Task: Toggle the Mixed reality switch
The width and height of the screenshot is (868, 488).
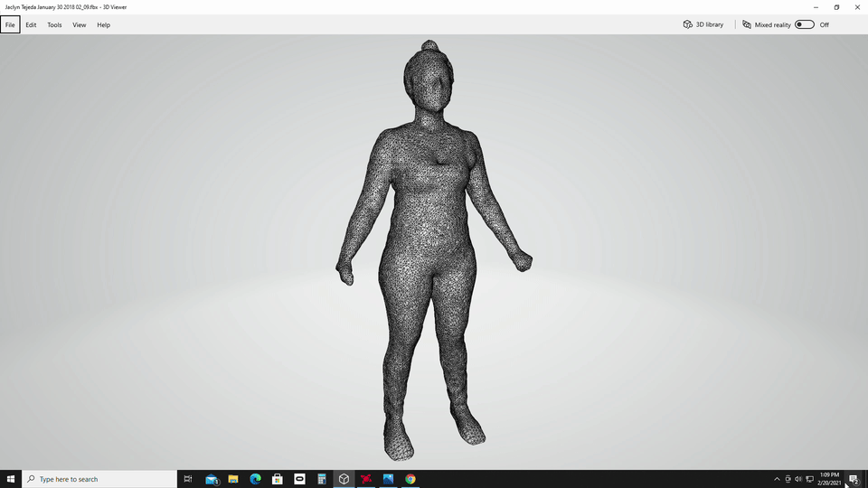Action: [805, 24]
